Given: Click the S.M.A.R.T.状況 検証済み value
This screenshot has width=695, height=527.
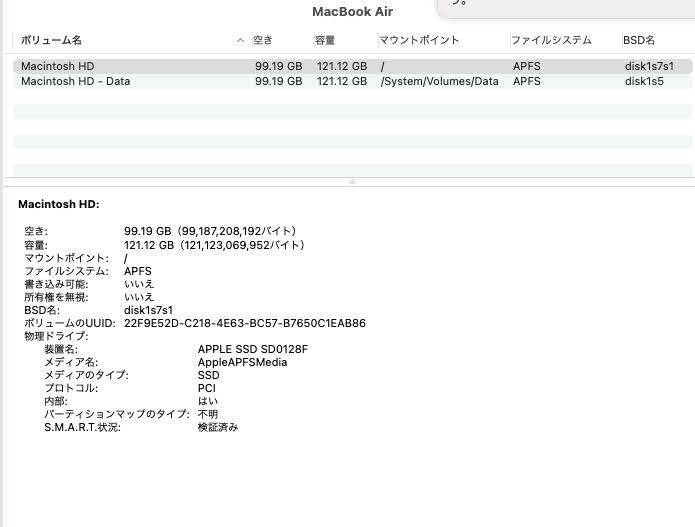Looking at the screenshot, I should [x=218, y=427].
